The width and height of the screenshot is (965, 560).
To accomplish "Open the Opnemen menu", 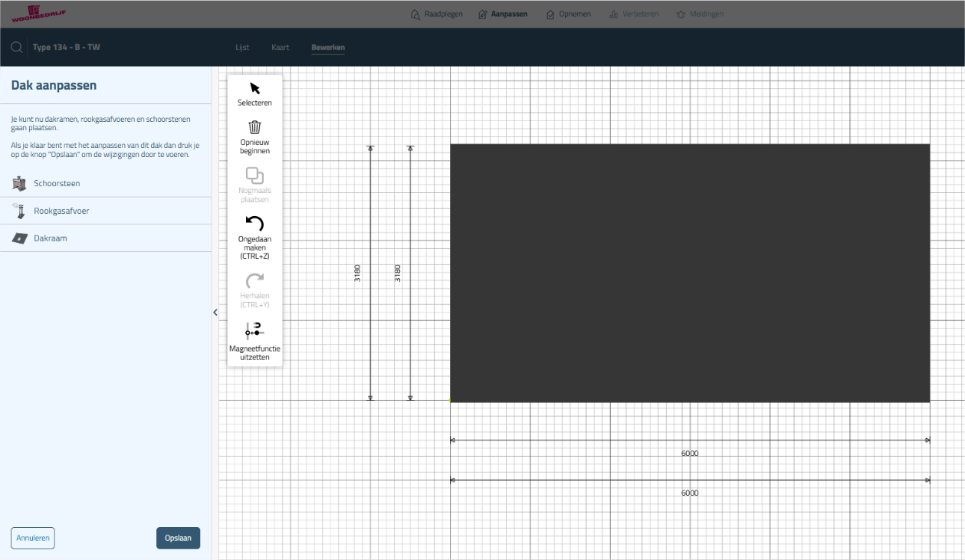I will [568, 14].
